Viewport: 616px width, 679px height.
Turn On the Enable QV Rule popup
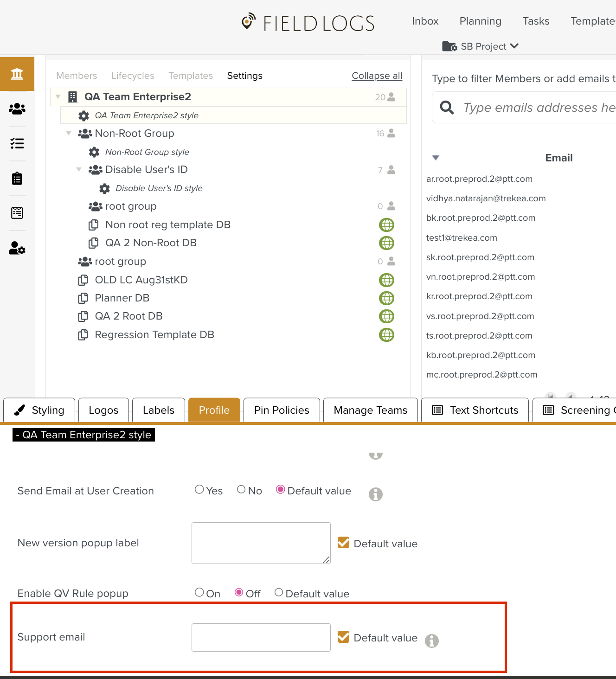(x=199, y=592)
